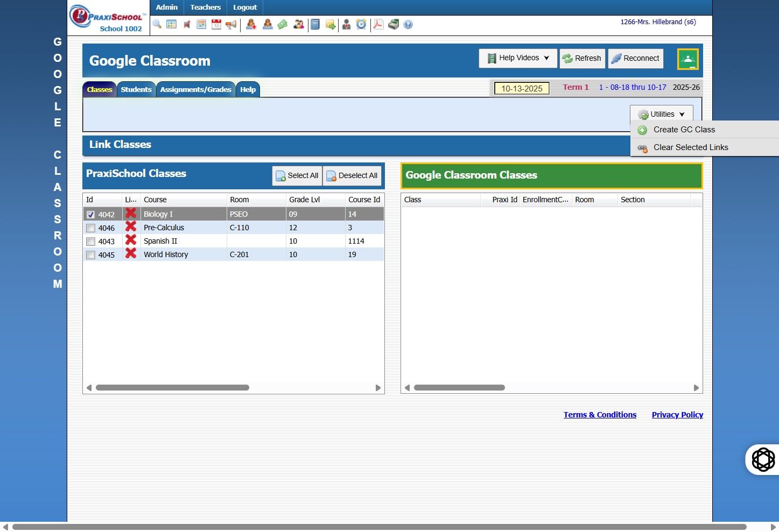Click the term range 1 - 08-18 thru 10-17
This screenshot has width=779, height=532.
[x=633, y=87]
